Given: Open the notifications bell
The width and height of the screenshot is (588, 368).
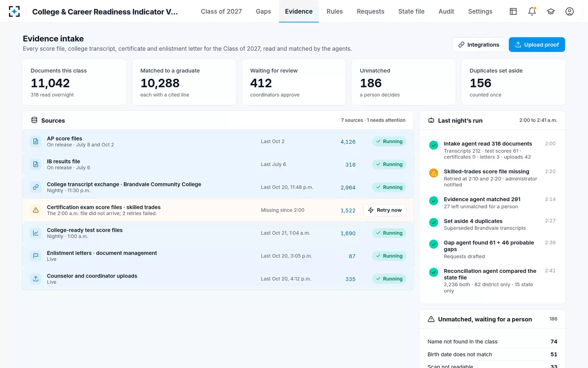Looking at the screenshot, I should 532,11.
